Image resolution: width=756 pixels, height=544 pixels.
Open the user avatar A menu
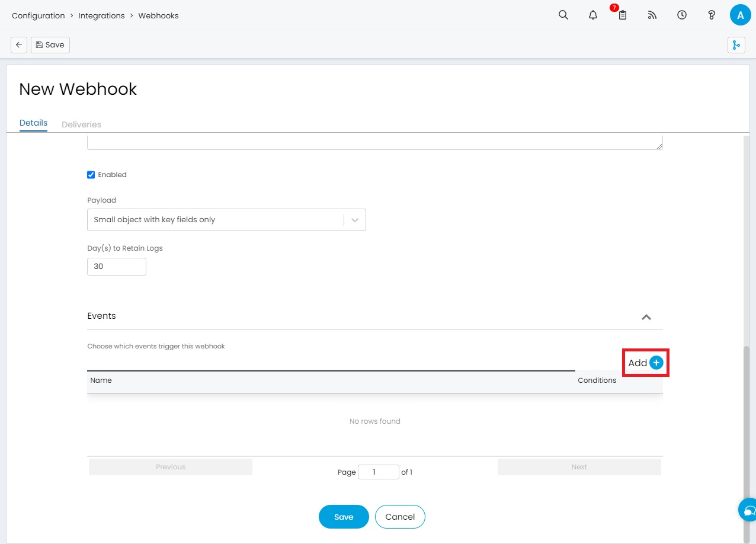[740, 15]
